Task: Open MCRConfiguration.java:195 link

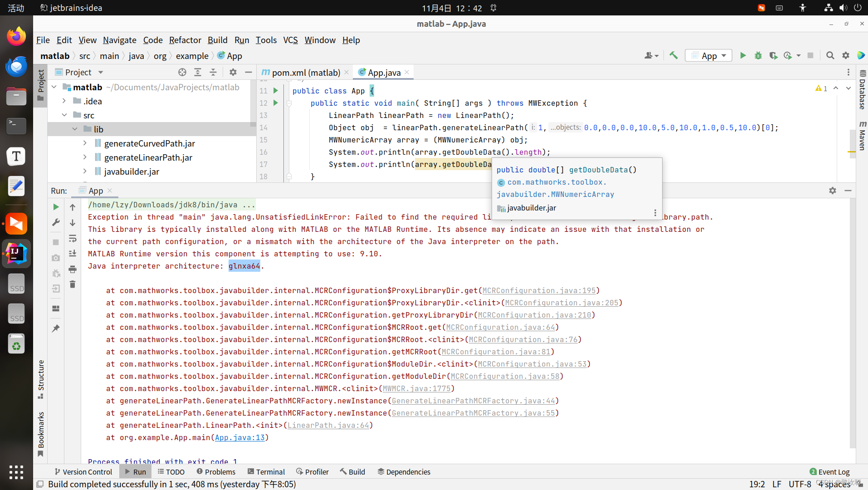Action: pyautogui.click(x=539, y=290)
